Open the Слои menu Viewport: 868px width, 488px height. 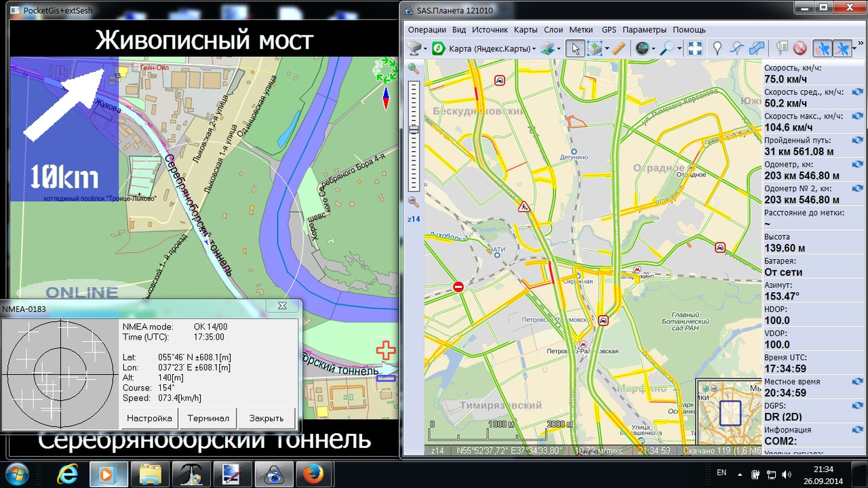553,30
